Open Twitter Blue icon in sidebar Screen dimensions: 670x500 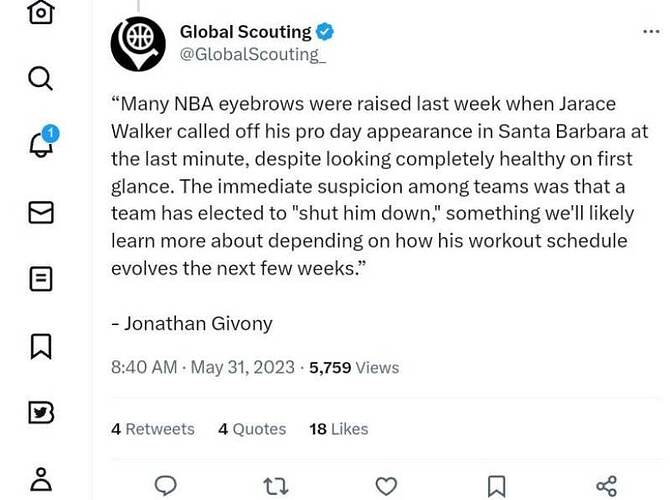pyautogui.click(x=41, y=412)
